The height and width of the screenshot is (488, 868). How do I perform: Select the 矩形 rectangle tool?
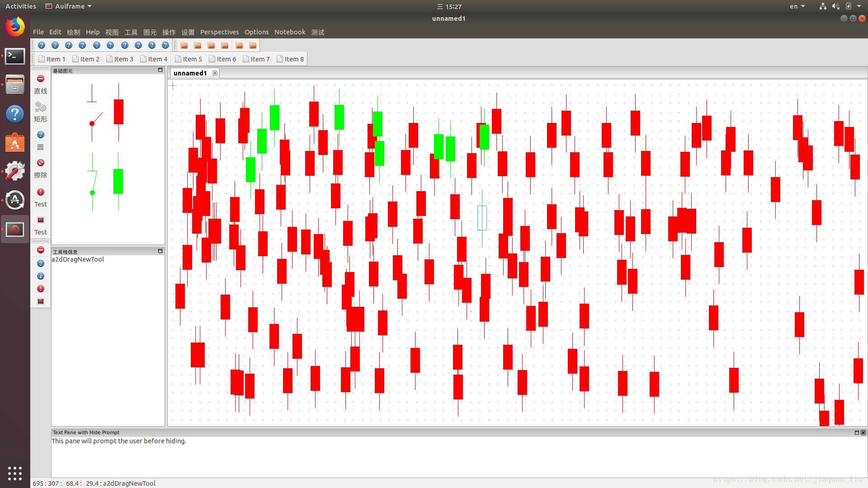click(x=40, y=113)
